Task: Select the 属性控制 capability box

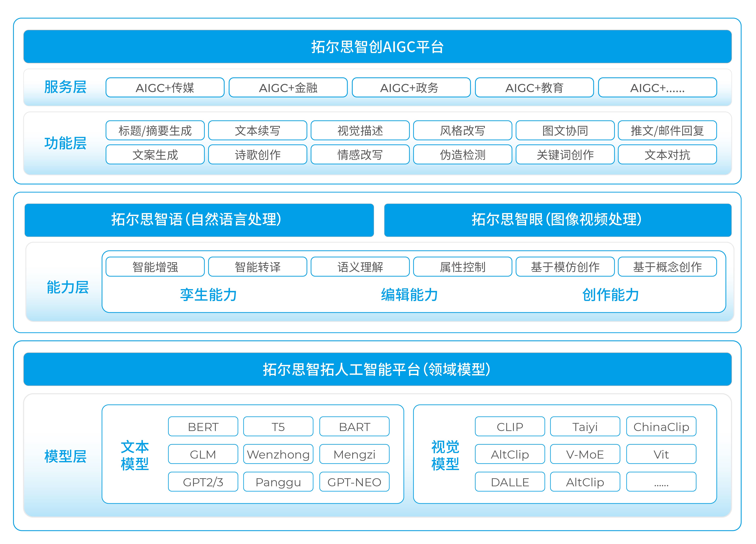Action: click(x=462, y=267)
